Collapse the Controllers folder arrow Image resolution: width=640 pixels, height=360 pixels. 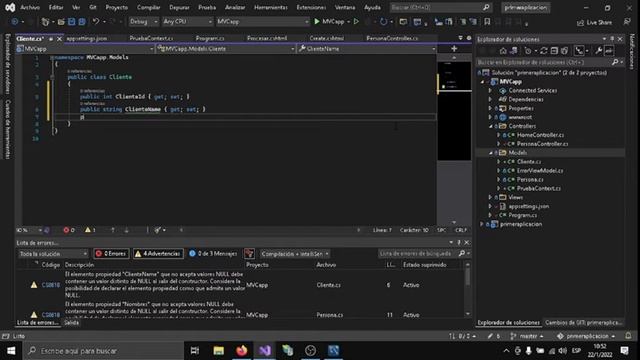tap(491, 126)
